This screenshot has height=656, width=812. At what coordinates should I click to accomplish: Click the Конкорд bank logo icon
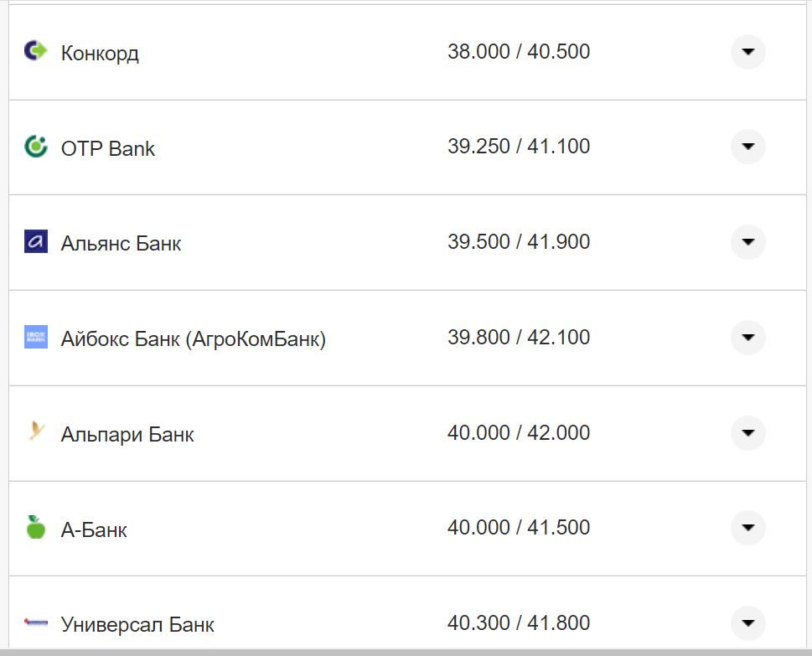(x=35, y=52)
